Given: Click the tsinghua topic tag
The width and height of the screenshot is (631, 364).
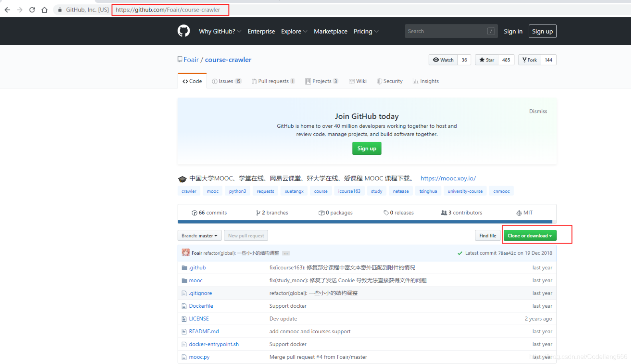Looking at the screenshot, I should [428, 191].
